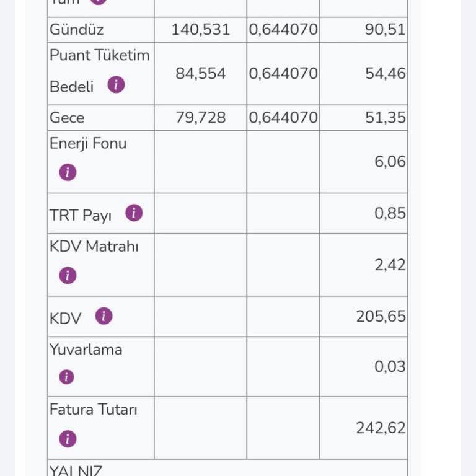Open info icon beside Puant Tüketim Bedeli
This screenshot has width=476, height=476.
(116, 84)
